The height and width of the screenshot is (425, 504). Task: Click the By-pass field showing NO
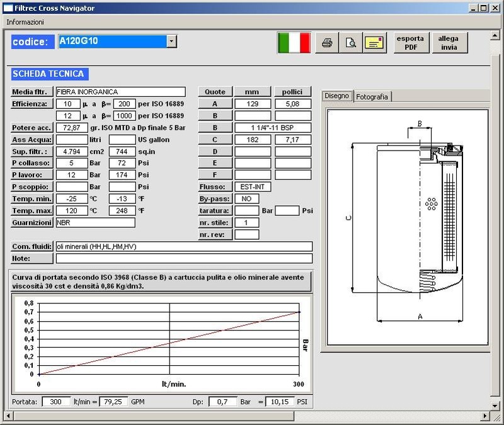(x=247, y=199)
